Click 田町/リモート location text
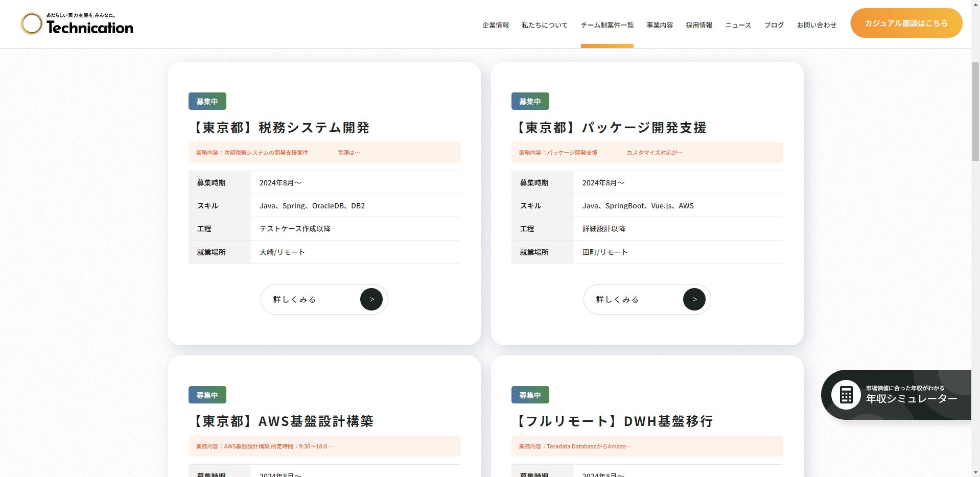 [605, 252]
